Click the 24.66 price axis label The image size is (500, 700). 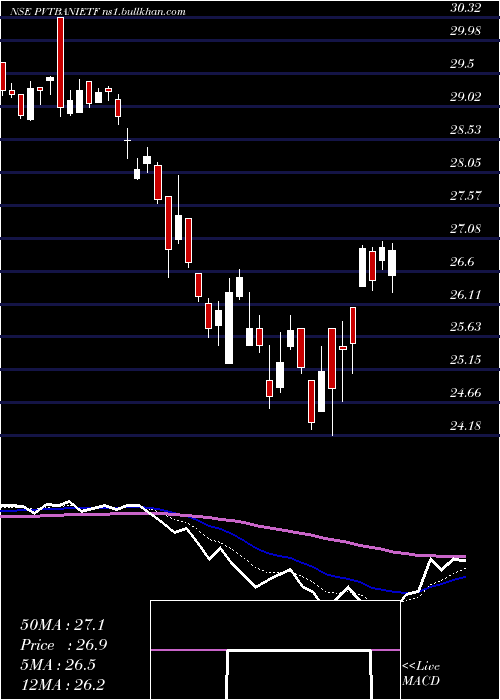pos(465,393)
